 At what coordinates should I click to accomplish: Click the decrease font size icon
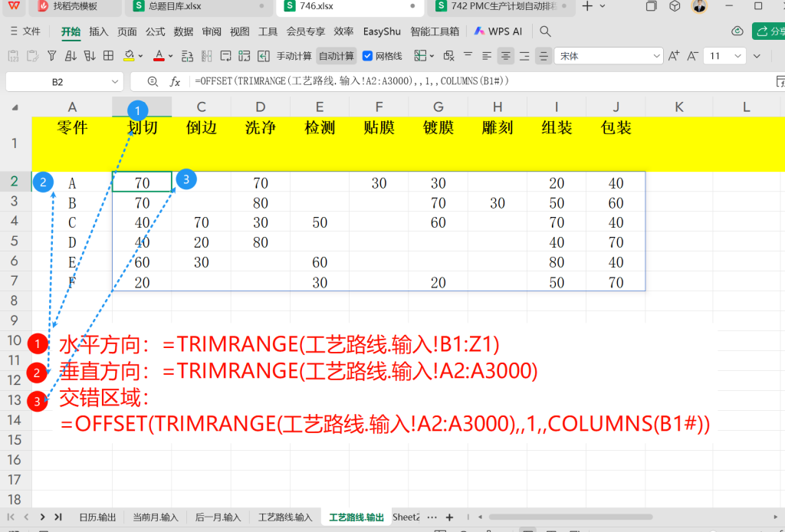[x=692, y=56]
